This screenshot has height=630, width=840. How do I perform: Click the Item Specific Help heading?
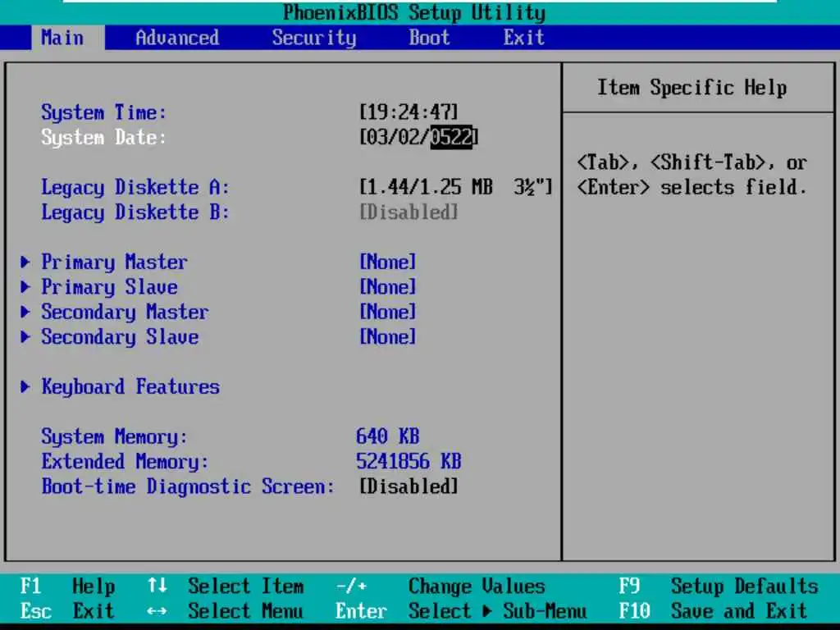coord(692,87)
